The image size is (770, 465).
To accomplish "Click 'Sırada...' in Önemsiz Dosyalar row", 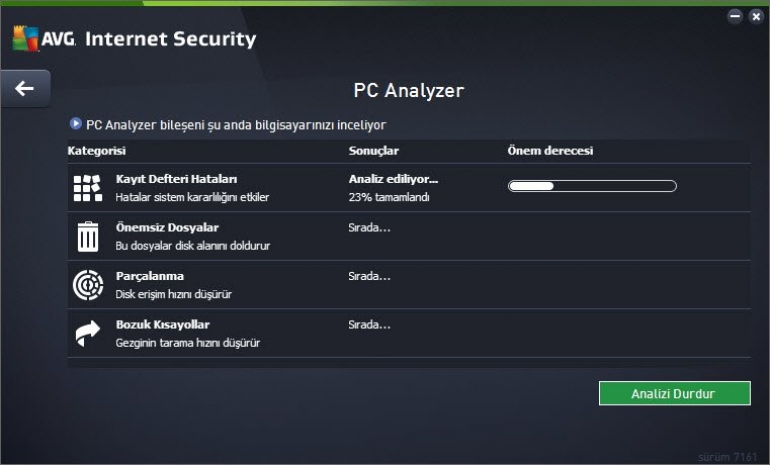I will coord(369,228).
